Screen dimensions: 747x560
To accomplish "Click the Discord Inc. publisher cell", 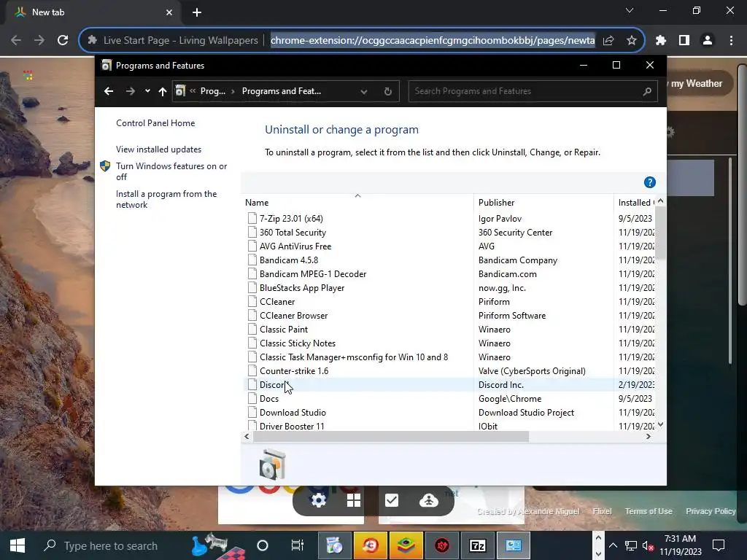I will click(x=500, y=385).
